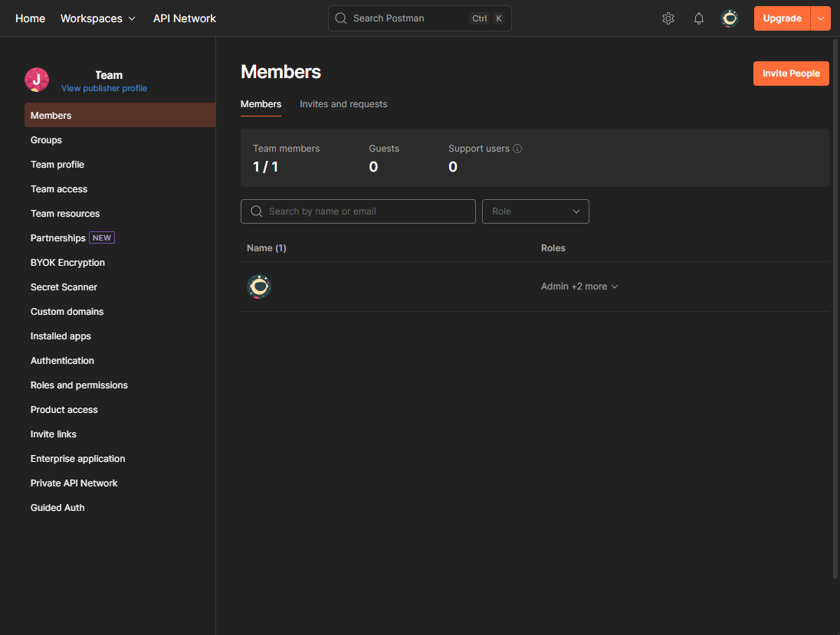Click the Support users info icon

click(x=517, y=149)
